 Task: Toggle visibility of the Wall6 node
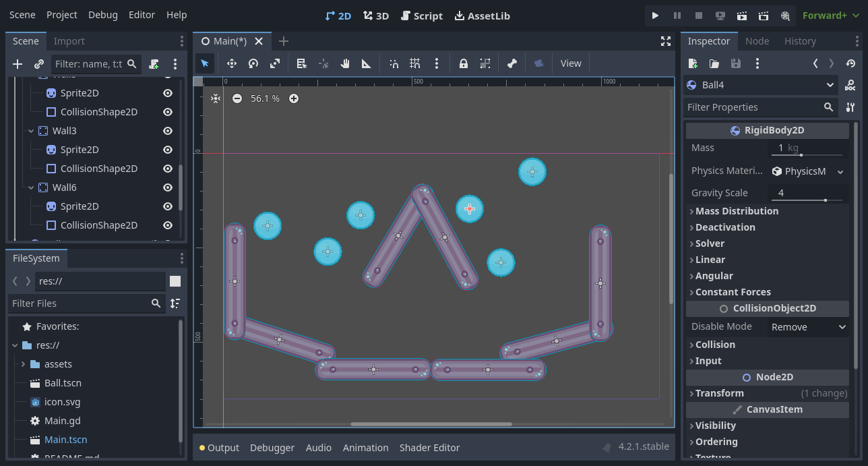pyautogui.click(x=166, y=187)
